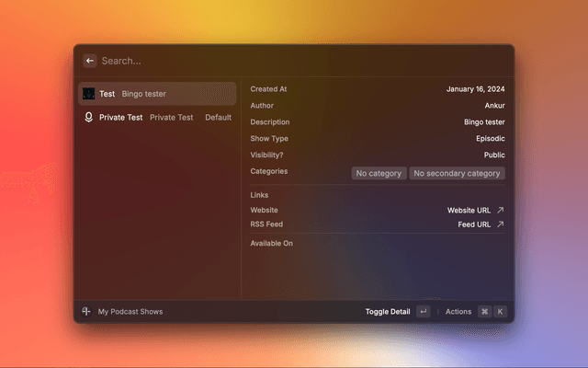This screenshot has width=588, height=368.
Task: Focus the Search input field
Action: tap(276, 61)
